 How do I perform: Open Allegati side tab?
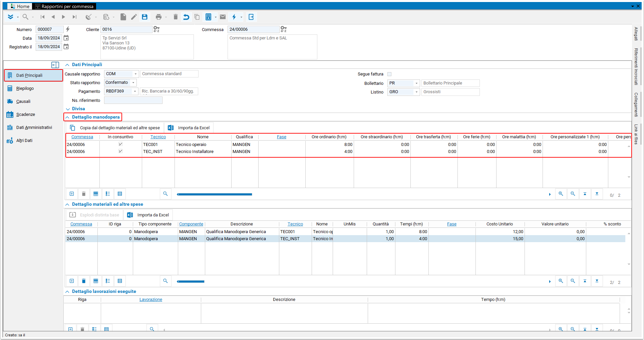pyautogui.click(x=636, y=34)
